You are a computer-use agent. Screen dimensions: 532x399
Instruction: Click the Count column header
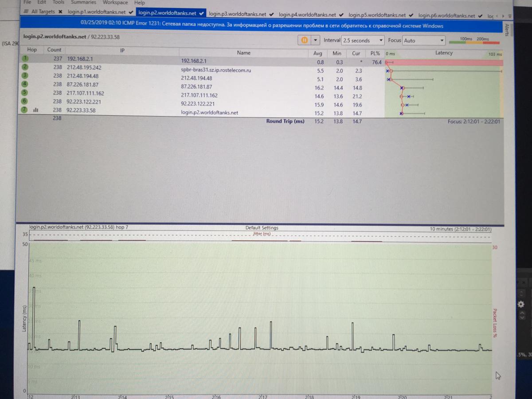pos(54,50)
